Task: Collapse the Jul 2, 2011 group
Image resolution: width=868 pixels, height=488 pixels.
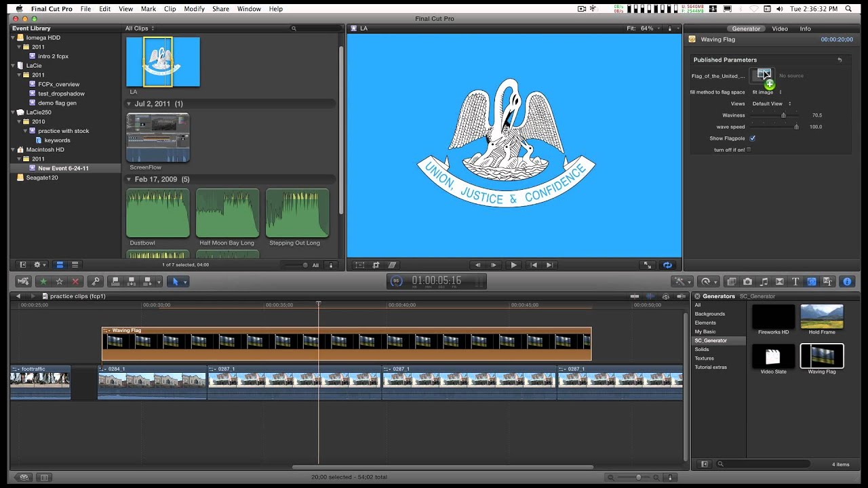Action: coord(129,104)
